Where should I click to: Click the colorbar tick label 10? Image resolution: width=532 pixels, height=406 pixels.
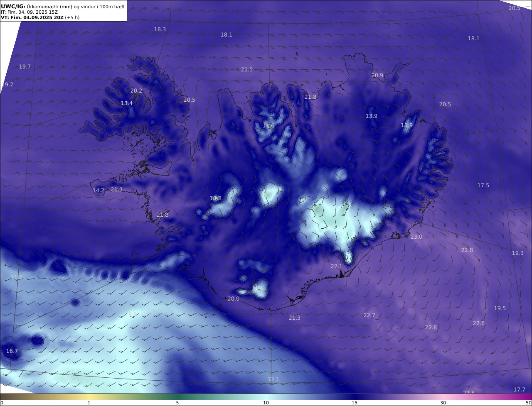(266, 403)
